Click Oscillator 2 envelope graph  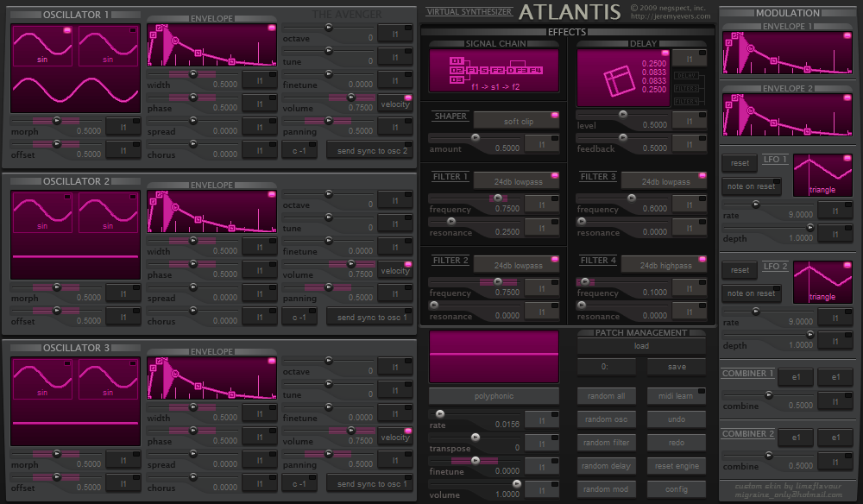211,211
